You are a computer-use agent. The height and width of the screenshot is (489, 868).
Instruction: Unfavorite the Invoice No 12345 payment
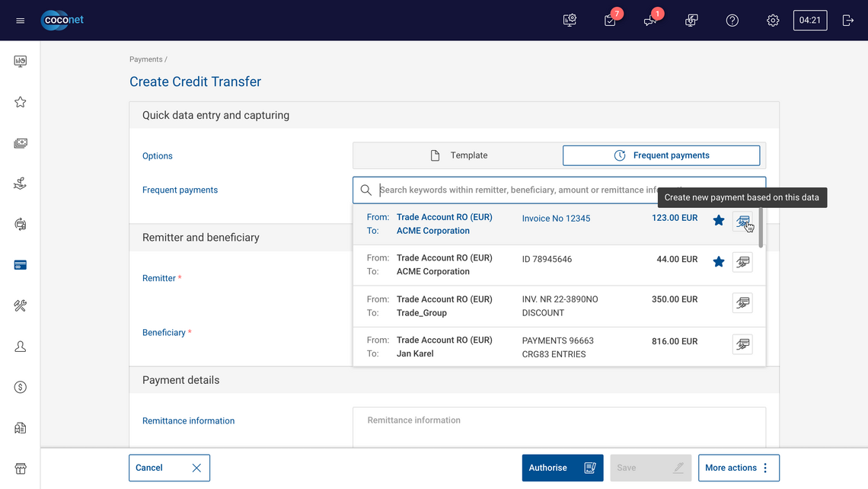click(x=719, y=221)
